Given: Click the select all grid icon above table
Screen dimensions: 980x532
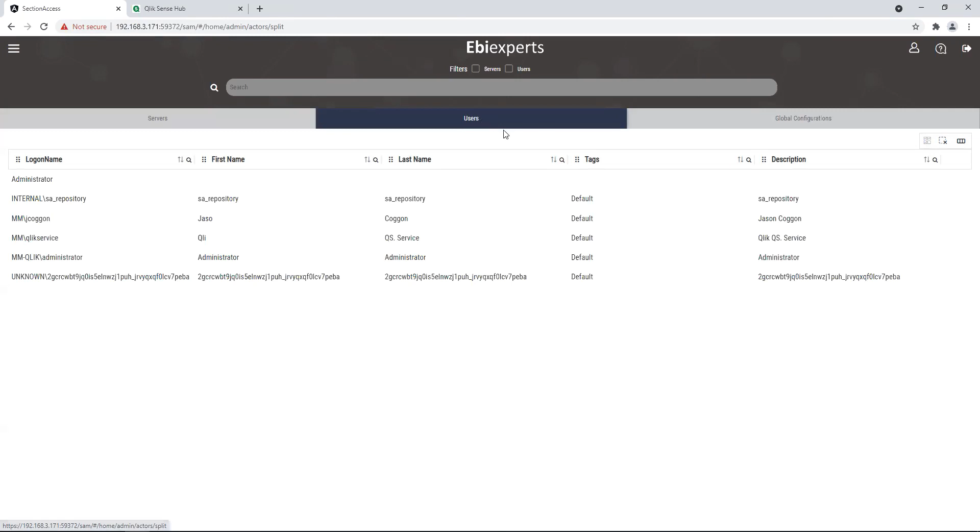Looking at the screenshot, I should 927,141.
